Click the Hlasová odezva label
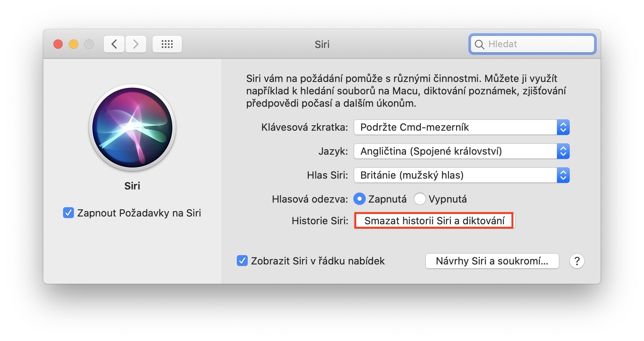 (310, 199)
